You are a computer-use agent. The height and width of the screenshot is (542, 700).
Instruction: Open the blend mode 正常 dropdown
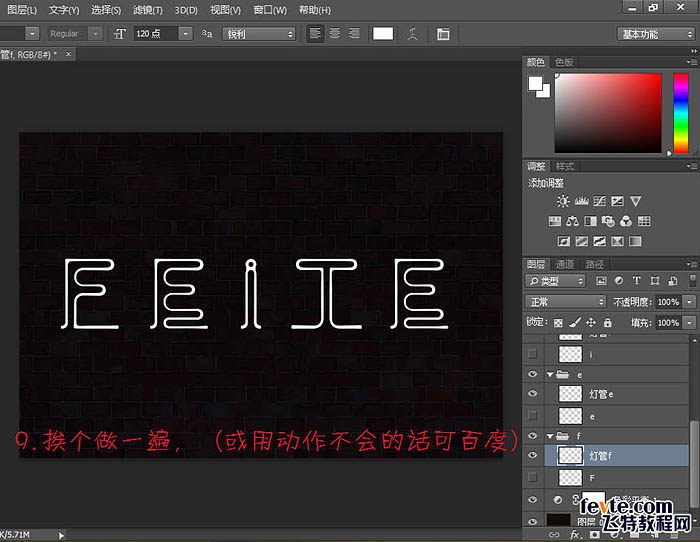click(x=566, y=302)
